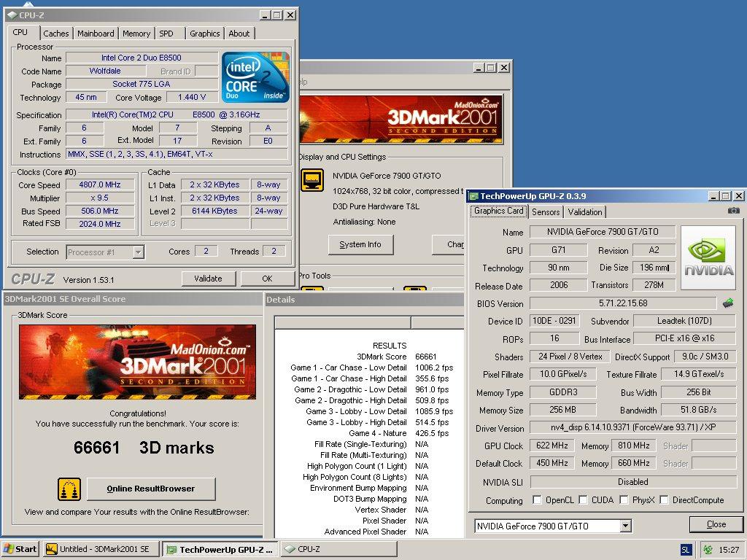
Task: Switch to Sensors tab in GPU-Z
Action: [x=546, y=212]
